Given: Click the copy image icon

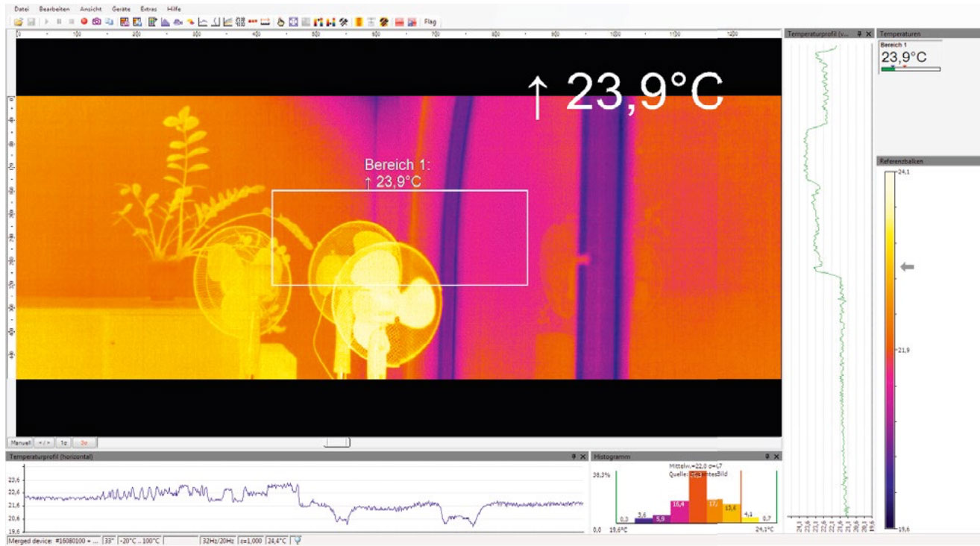Looking at the screenshot, I should pos(110,23).
